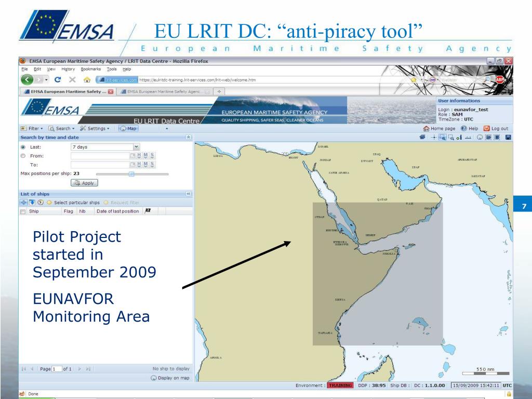Screen dimensions: 532x399
Task: Click the blue cross icon in ships toolbar
Action: coord(24,202)
